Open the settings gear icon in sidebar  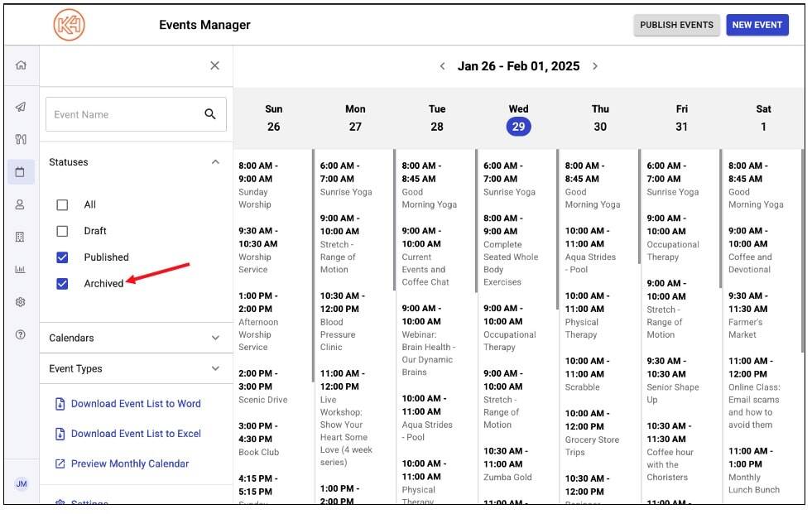pos(20,302)
